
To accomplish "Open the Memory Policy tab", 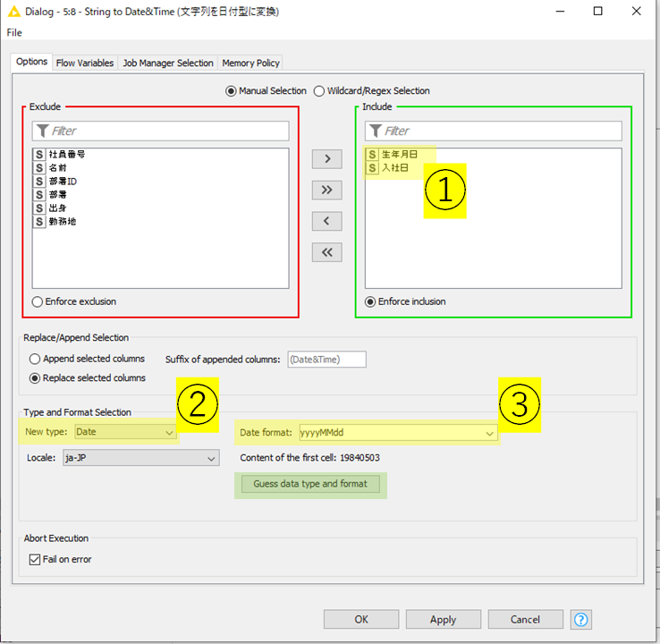I will pyautogui.click(x=250, y=64).
